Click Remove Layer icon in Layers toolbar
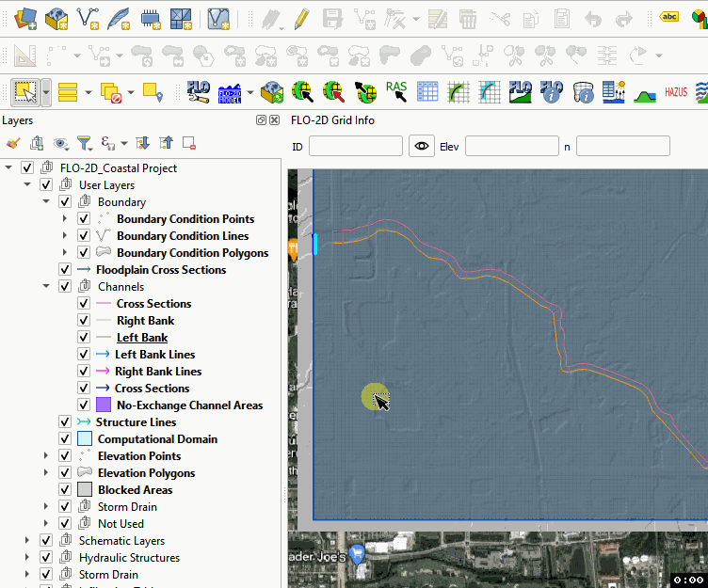 click(189, 143)
